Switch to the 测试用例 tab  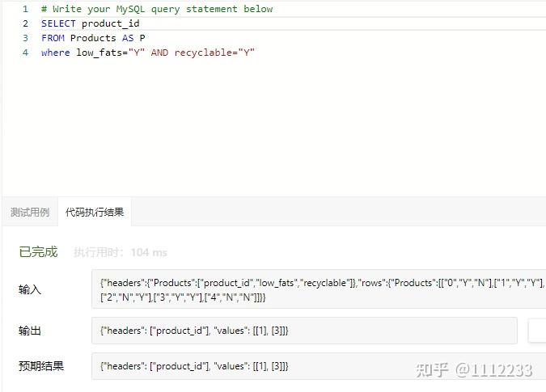point(30,212)
